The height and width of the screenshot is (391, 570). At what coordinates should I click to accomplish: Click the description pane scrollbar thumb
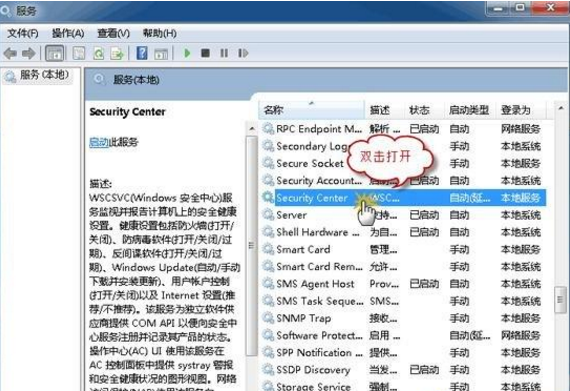251,246
